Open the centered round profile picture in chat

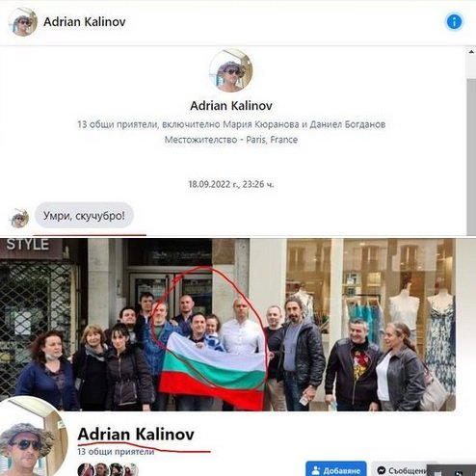(x=231, y=70)
